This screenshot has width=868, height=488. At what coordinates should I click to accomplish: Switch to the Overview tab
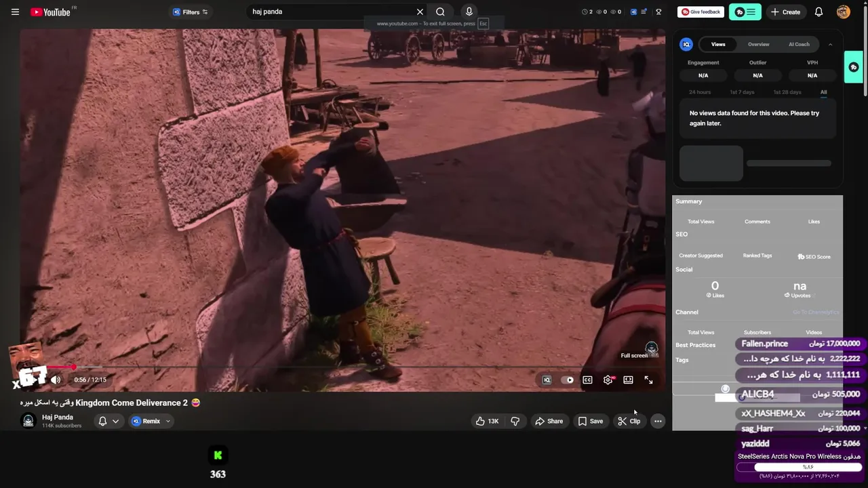(x=758, y=44)
